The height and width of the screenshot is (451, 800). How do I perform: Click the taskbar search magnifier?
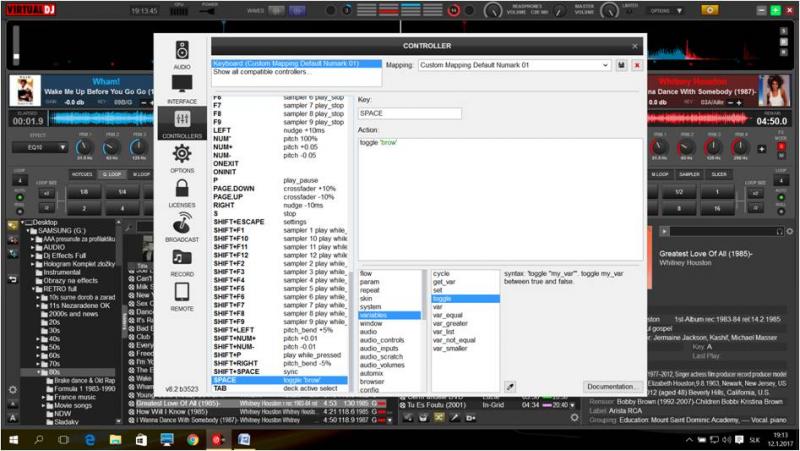(x=39, y=440)
